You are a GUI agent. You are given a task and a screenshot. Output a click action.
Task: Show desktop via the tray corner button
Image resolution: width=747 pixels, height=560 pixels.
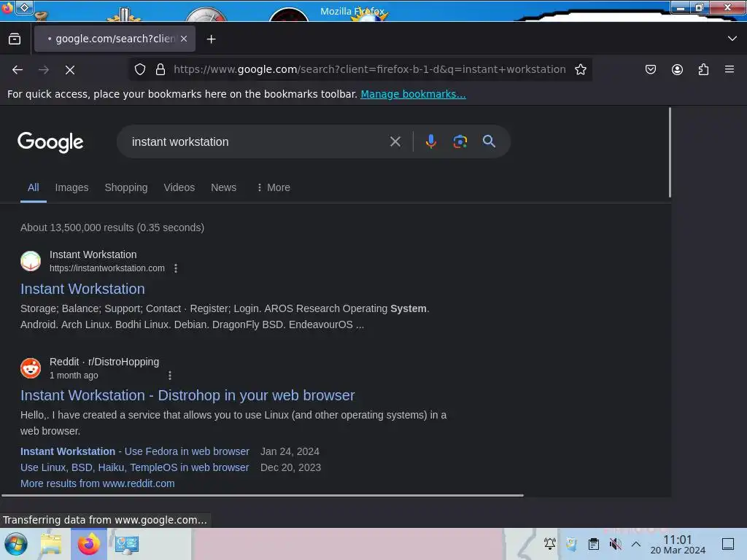tap(728, 544)
